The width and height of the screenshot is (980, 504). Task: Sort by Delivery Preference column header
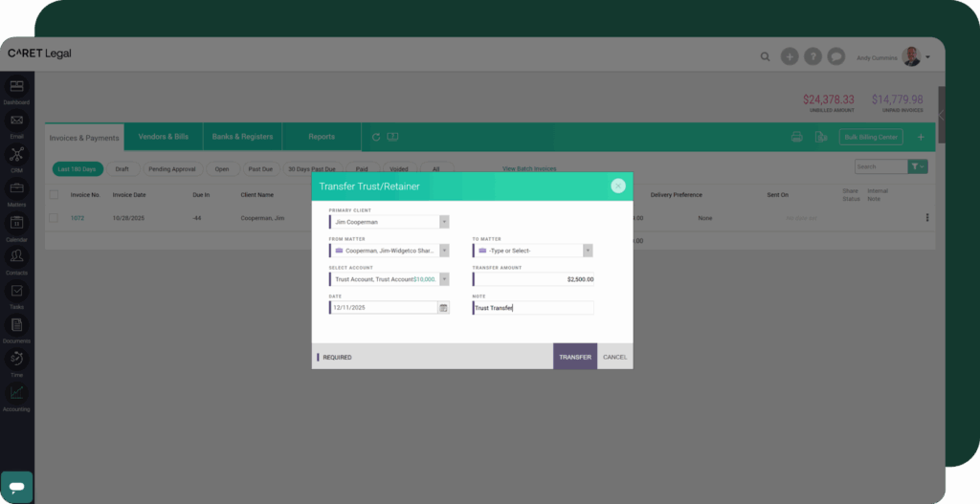pyautogui.click(x=677, y=195)
